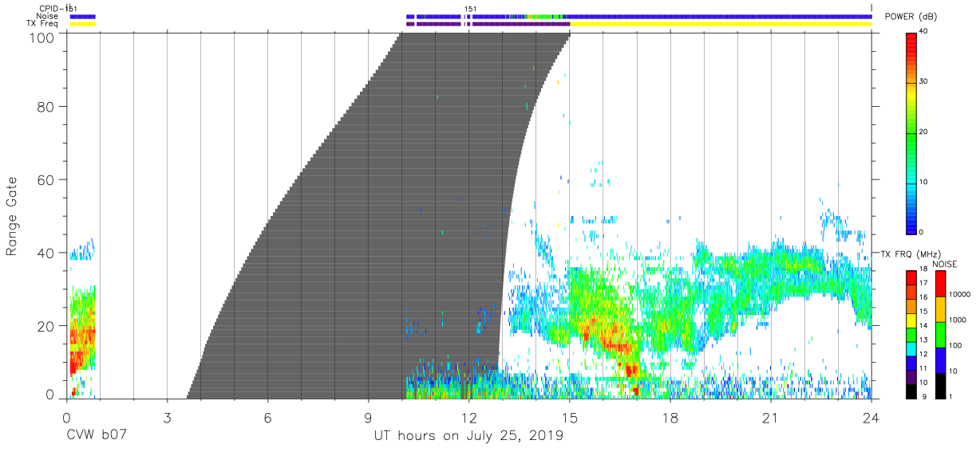Click the x-axis tick label 15
Screen dimensions: 980x452
570,417
